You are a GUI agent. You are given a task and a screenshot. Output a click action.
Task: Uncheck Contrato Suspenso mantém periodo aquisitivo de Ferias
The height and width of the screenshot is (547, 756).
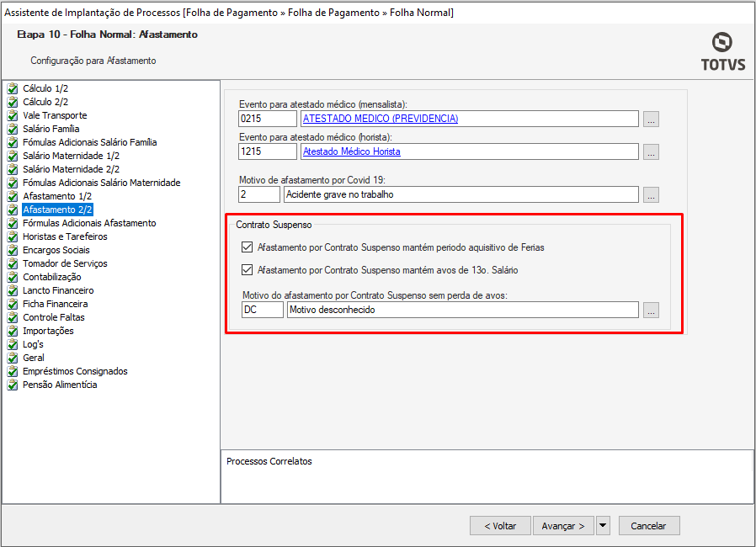click(247, 247)
